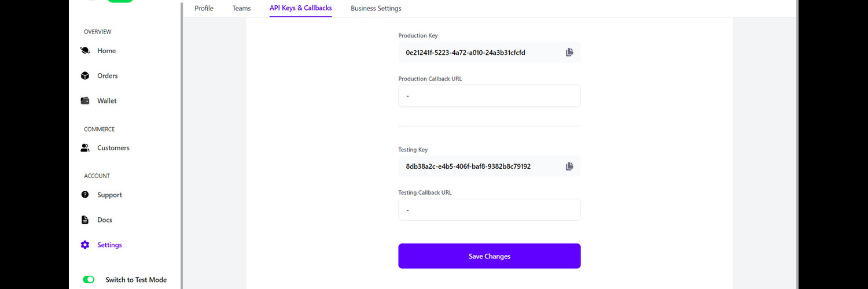The height and width of the screenshot is (289, 868).
Task: Focus the Testing Callback URL field
Action: tap(490, 210)
